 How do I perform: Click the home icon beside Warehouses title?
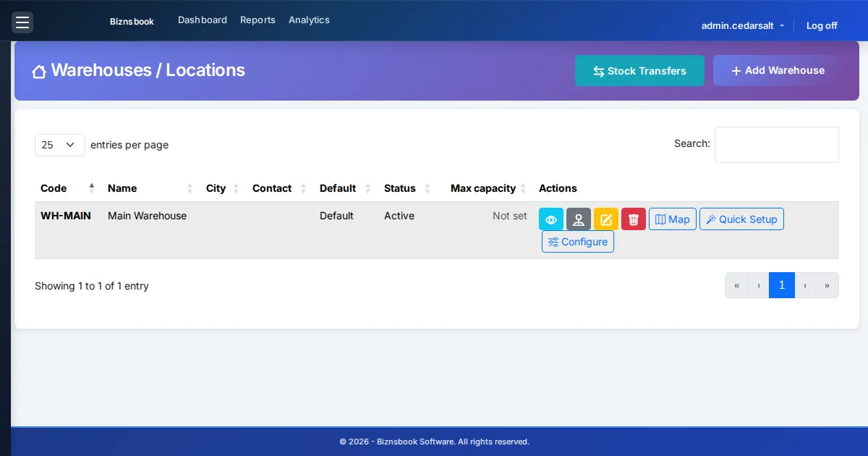(x=39, y=71)
